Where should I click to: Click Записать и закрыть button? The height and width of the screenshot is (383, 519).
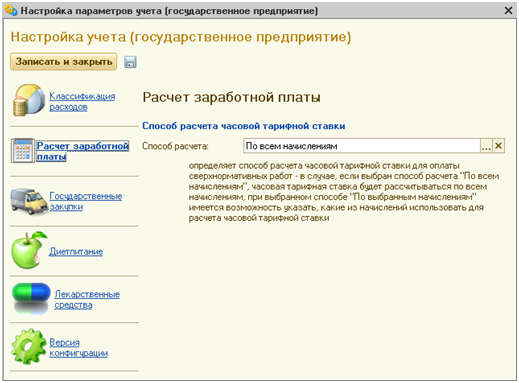63,62
